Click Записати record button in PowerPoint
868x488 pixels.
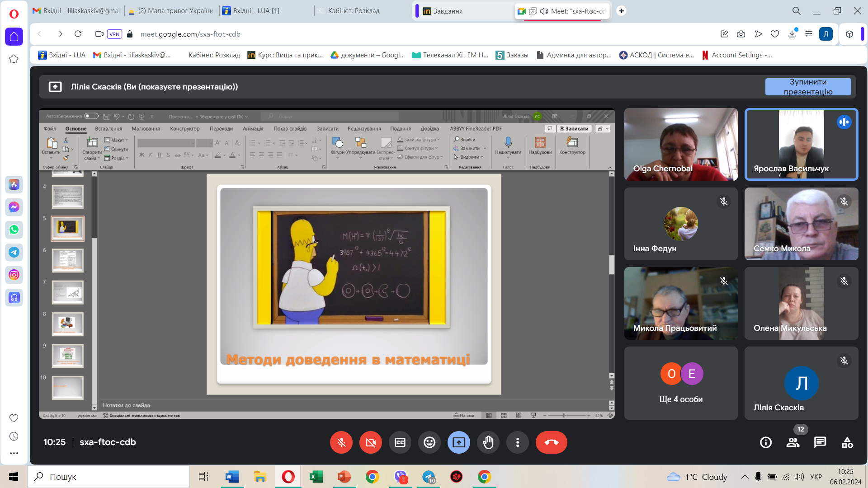[x=574, y=129]
